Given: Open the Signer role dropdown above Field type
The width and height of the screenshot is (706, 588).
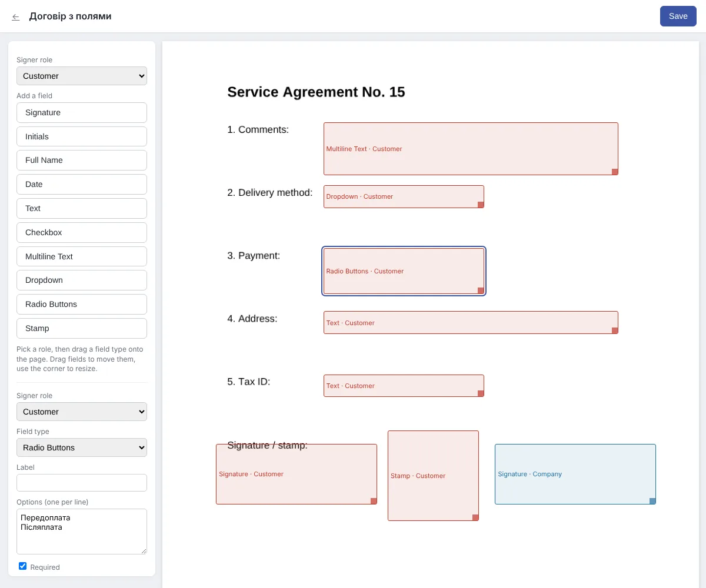Looking at the screenshot, I should [82, 412].
